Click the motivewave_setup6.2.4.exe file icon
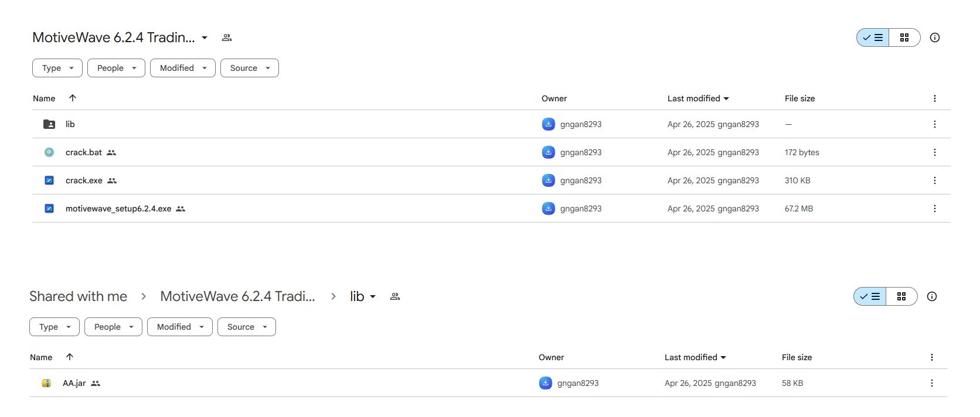980x417 pixels. tap(49, 208)
